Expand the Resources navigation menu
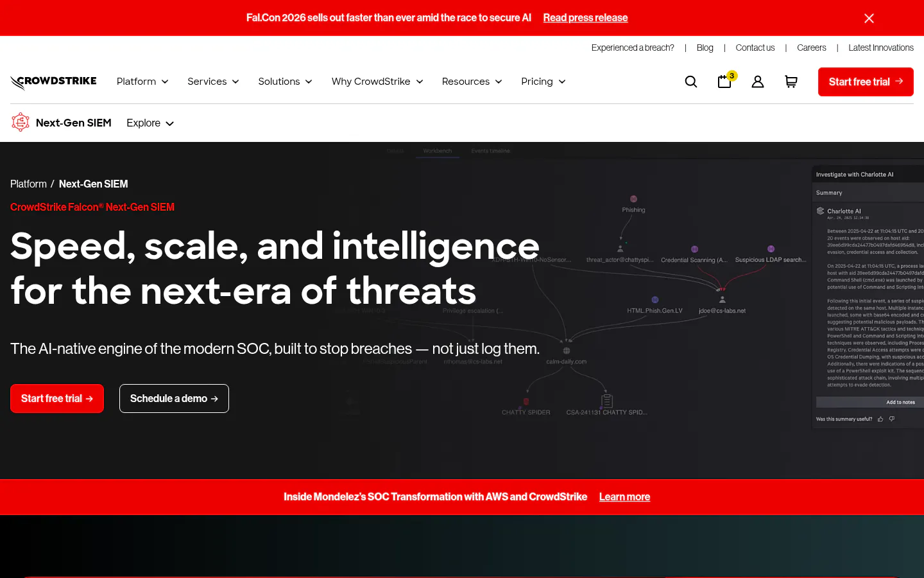Image resolution: width=924 pixels, height=578 pixels. (472, 82)
